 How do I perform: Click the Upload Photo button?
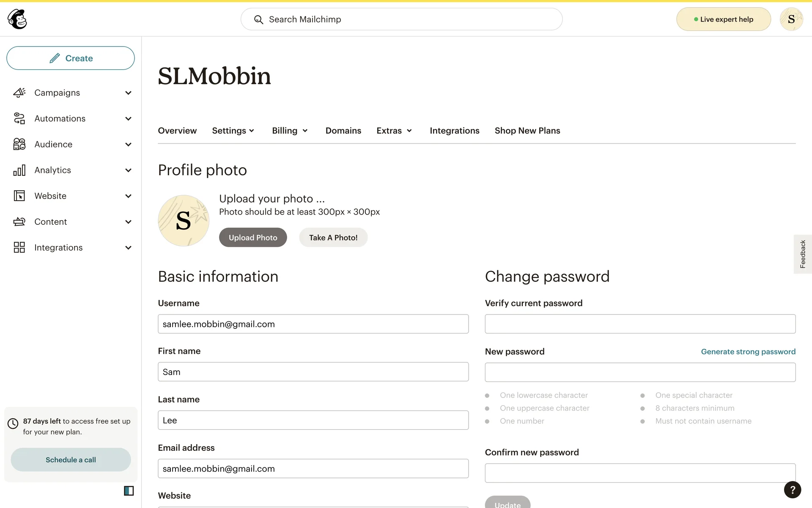tap(253, 237)
